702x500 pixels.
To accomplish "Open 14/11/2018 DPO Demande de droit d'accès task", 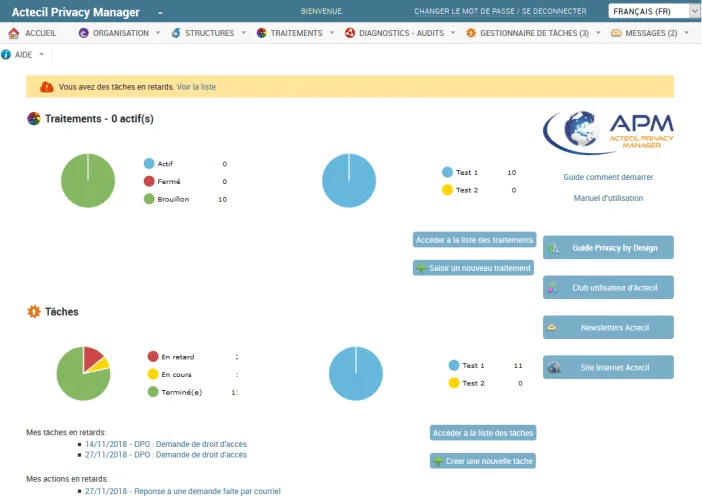I will click(x=166, y=444).
